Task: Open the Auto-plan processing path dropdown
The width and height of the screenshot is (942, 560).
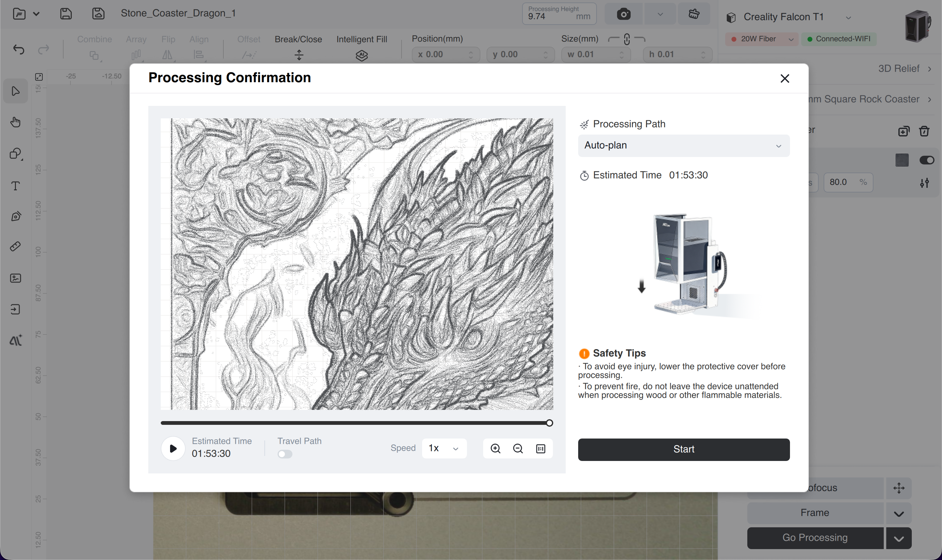Action: point(683,145)
